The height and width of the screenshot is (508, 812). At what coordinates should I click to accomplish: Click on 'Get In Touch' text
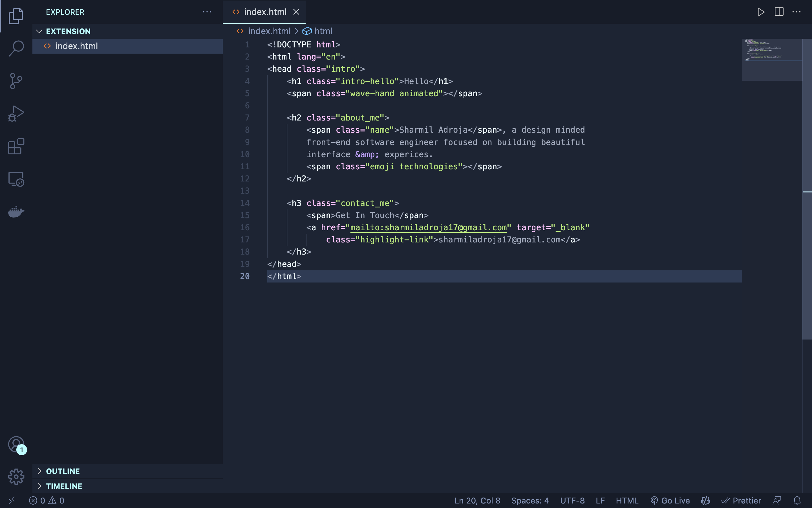(x=365, y=215)
